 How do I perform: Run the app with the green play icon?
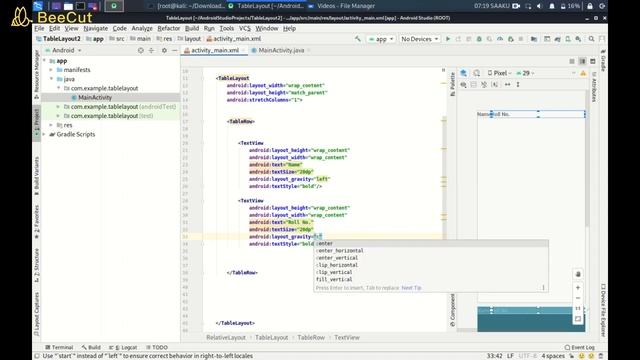coord(448,39)
